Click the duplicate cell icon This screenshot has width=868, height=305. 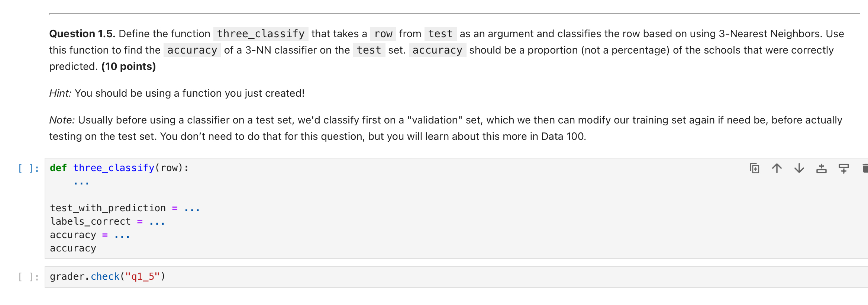click(755, 168)
